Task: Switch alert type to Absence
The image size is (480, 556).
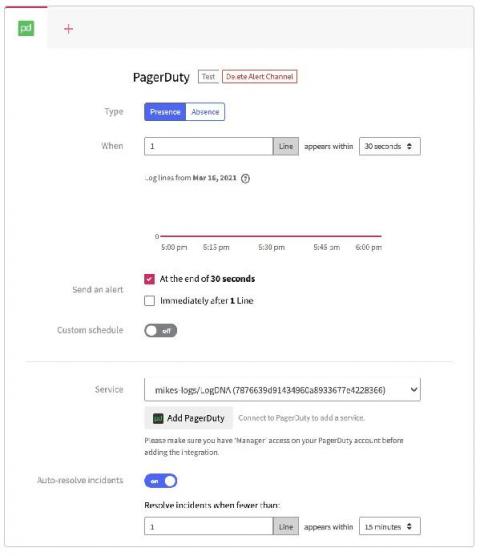Action: [205, 112]
